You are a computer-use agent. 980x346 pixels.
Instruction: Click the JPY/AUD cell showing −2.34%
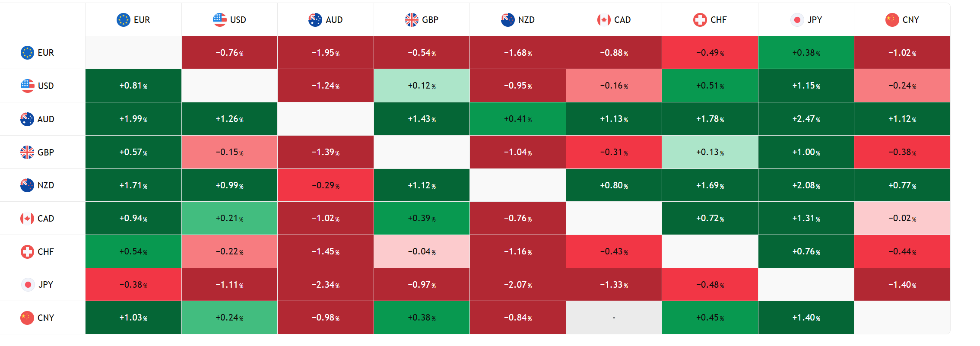(x=326, y=285)
